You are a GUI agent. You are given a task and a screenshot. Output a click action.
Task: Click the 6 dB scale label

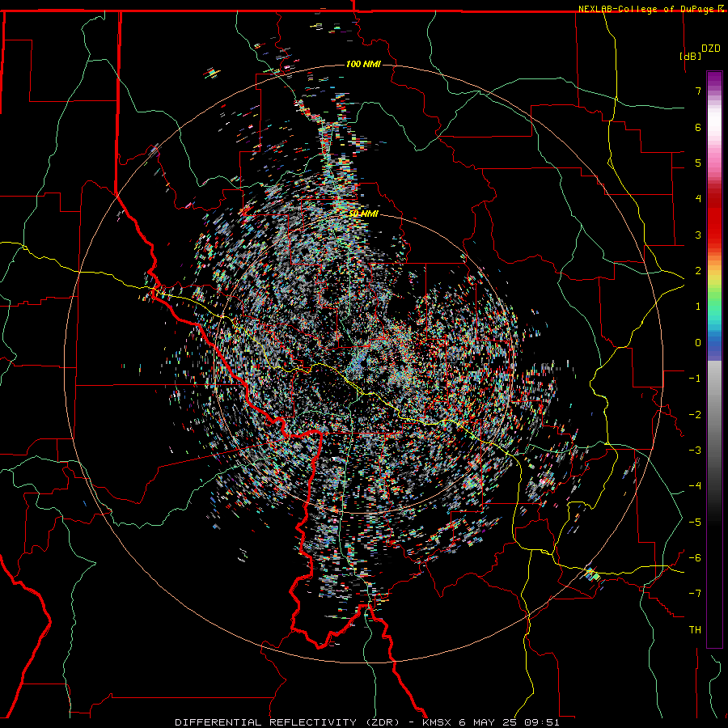[x=698, y=127]
